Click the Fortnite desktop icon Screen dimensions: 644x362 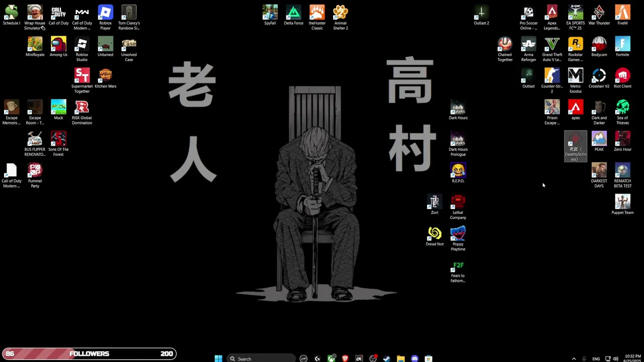click(622, 47)
